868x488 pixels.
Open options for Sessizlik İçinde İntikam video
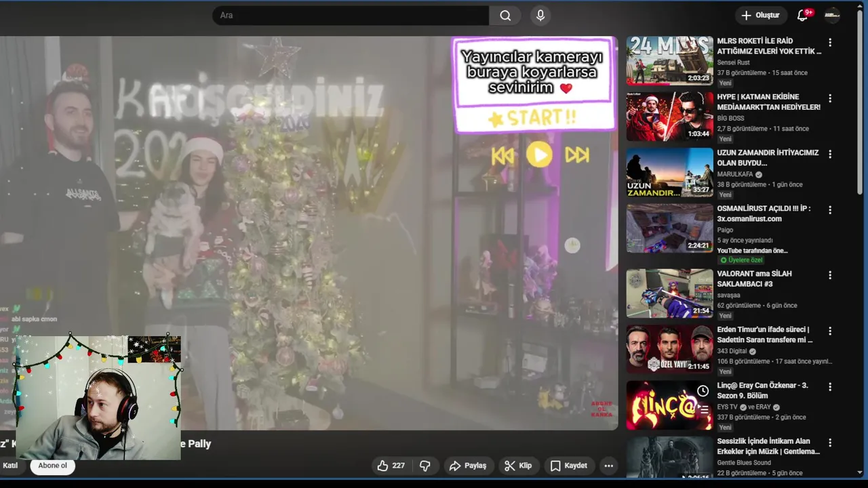pos(830,443)
